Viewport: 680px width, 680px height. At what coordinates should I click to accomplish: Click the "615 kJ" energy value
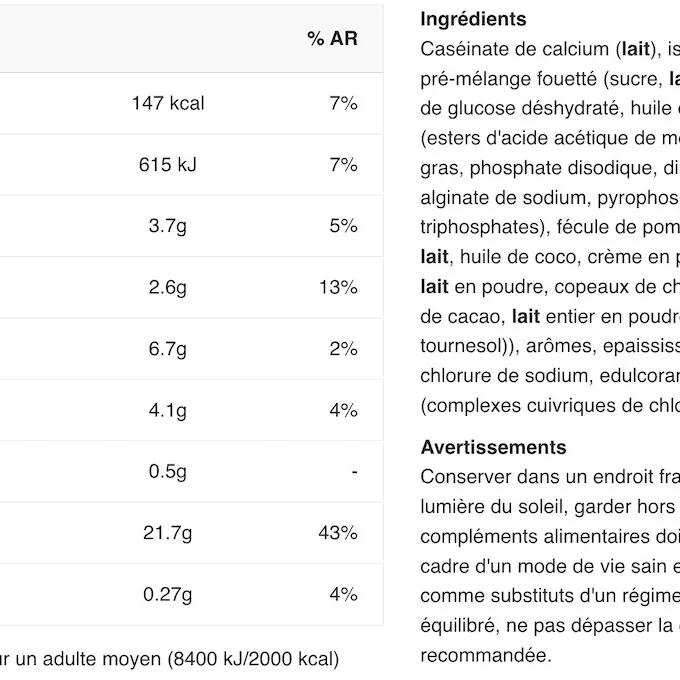pyautogui.click(x=168, y=165)
